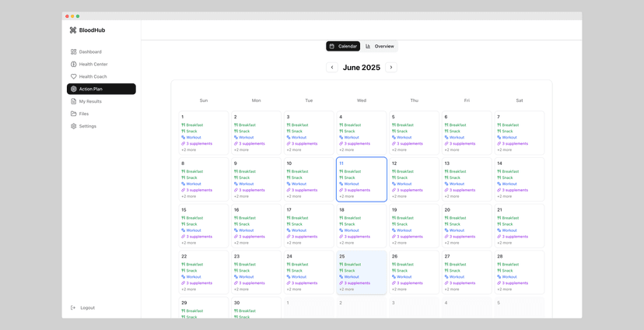
Task: Select Workout on June 14
Action: coord(507,184)
